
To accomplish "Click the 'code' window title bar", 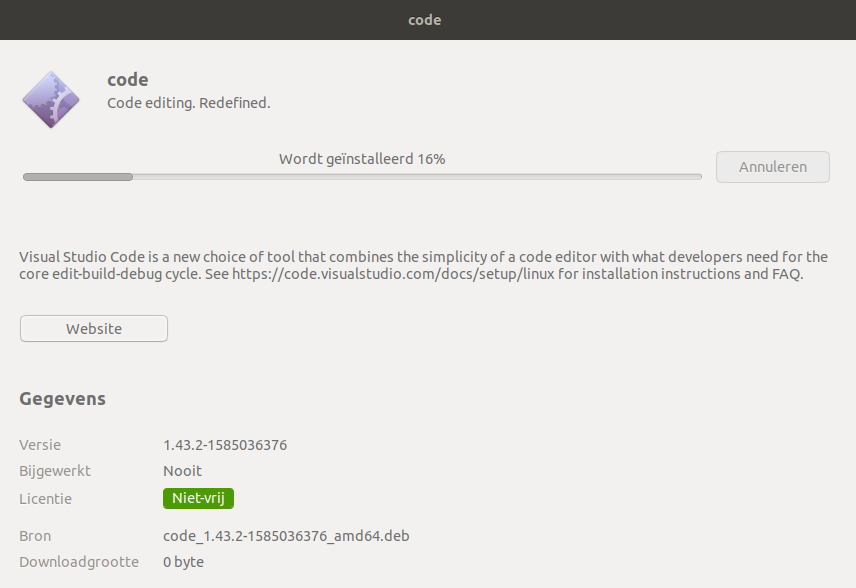I will (x=428, y=20).
